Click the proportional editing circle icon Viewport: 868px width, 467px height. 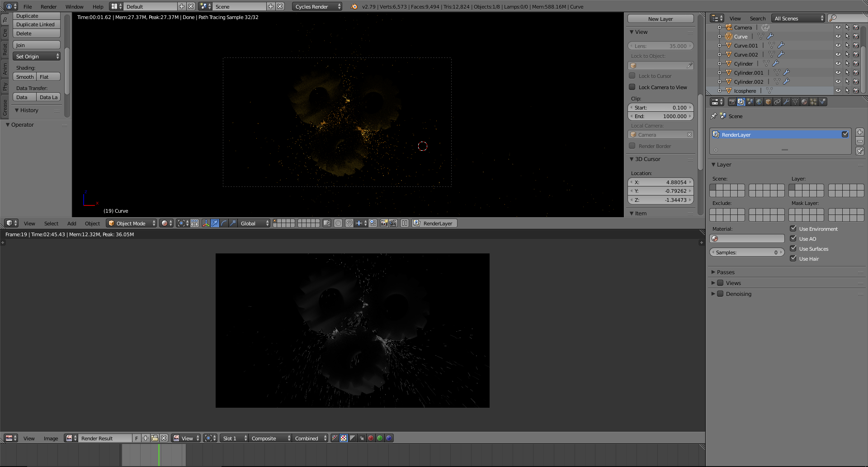click(x=338, y=223)
